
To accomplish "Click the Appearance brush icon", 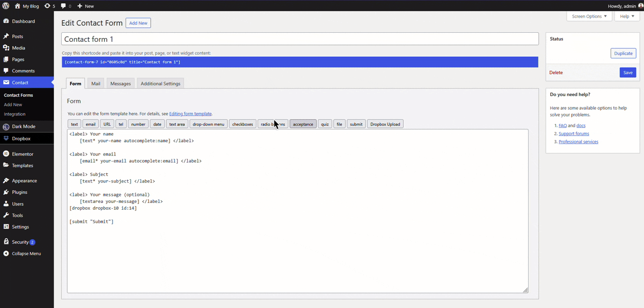I will pyautogui.click(x=6, y=181).
